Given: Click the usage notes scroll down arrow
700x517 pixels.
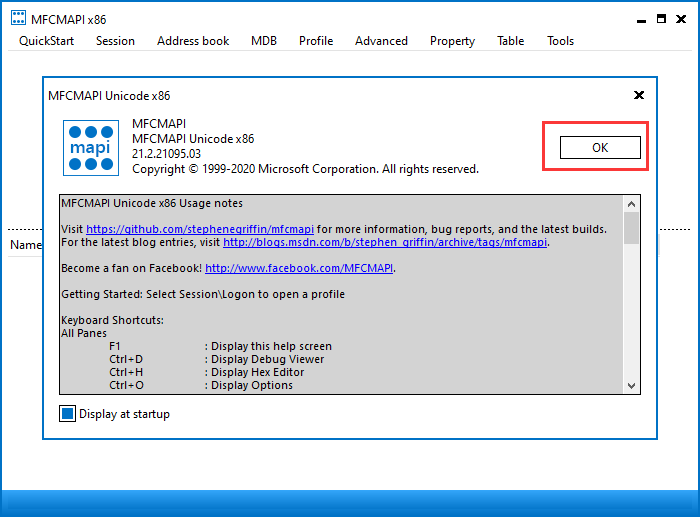Looking at the screenshot, I should click(631, 386).
